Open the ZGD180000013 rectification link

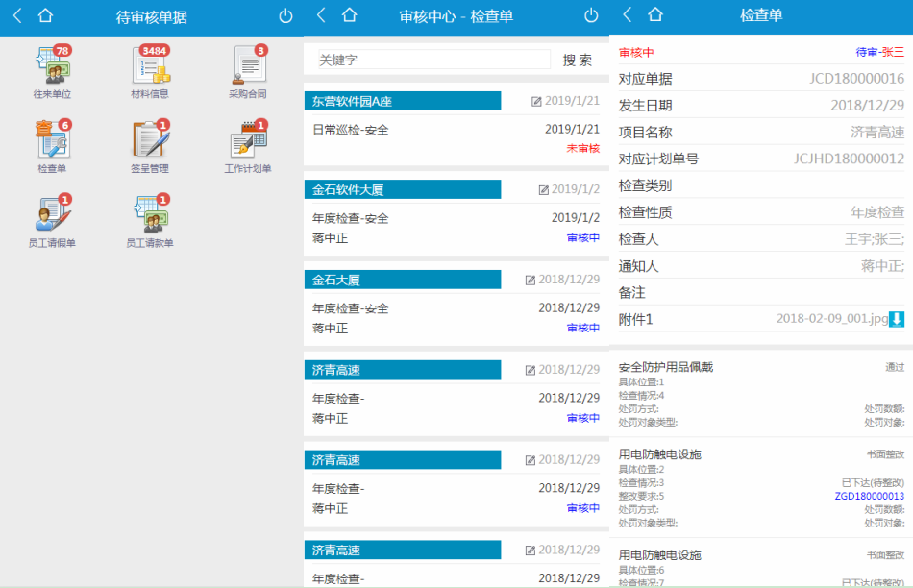(x=870, y=496)
